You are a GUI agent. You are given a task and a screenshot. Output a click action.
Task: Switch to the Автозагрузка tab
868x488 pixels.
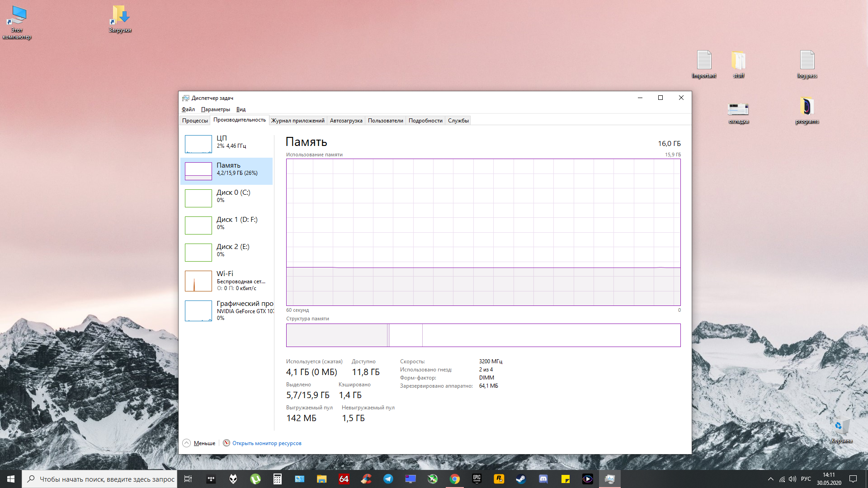tap(346, 121)
